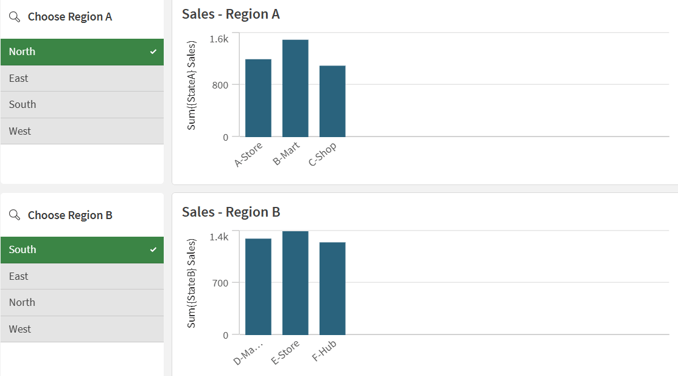
Task: Click the truncated D-Ma... axis label
Action: 248,353
